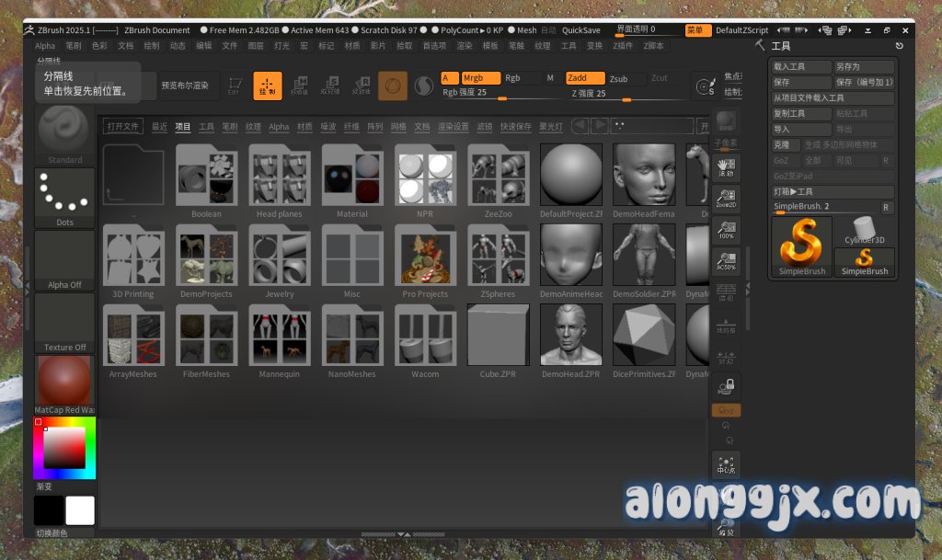Click the 载入工具 (Load Tool) button

tap(799, 67)
